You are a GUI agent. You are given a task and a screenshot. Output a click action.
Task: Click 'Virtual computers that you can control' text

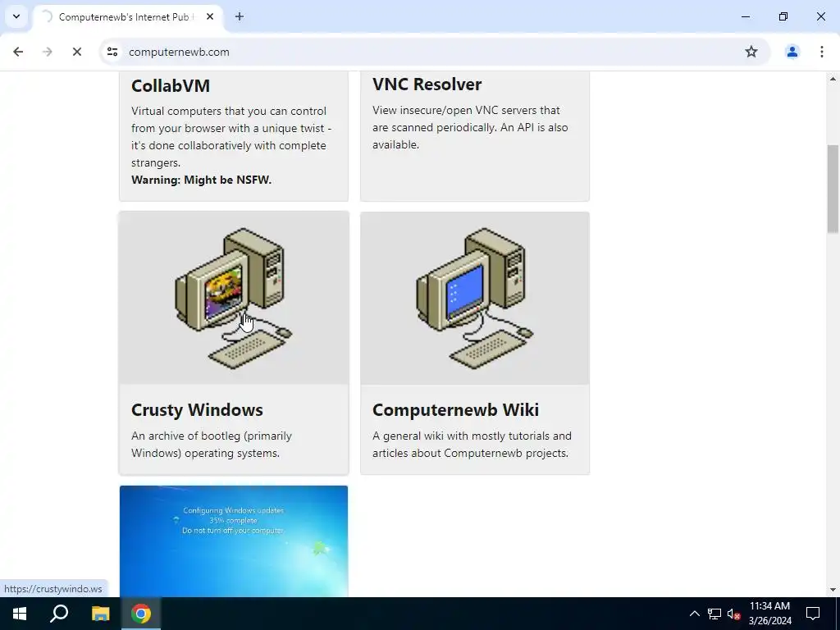coord(231,137)
